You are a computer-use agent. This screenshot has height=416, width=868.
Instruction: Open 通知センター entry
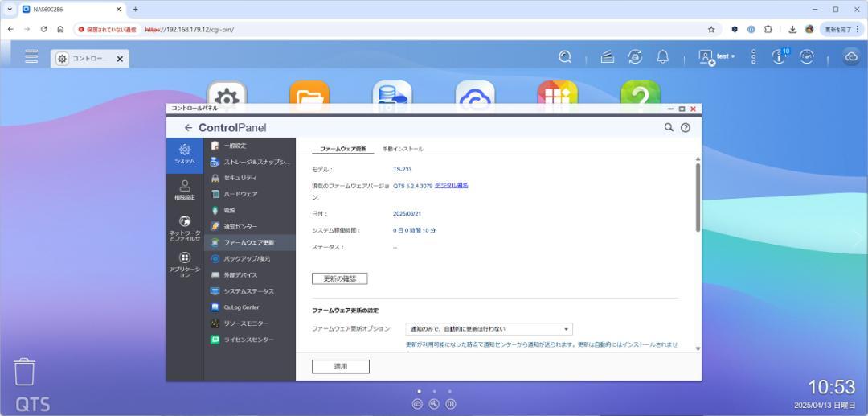point(250,227)
